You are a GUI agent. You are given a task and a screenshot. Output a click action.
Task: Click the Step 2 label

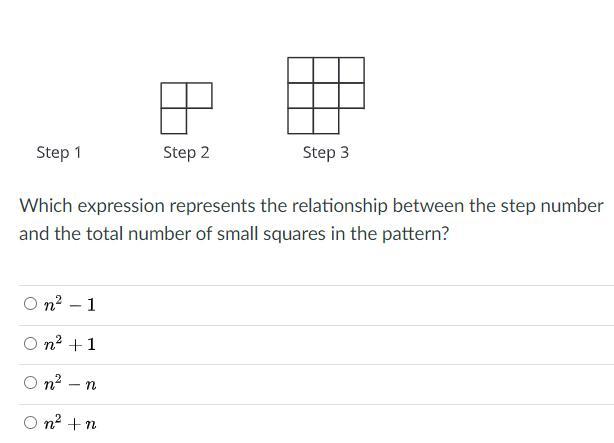186,152
